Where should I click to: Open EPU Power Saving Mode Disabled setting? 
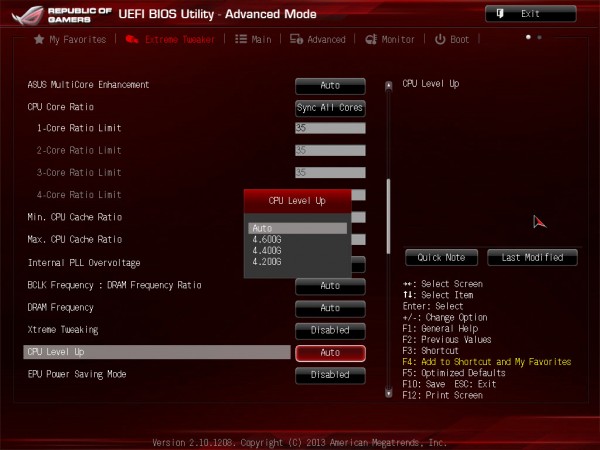tap(330, 375)
